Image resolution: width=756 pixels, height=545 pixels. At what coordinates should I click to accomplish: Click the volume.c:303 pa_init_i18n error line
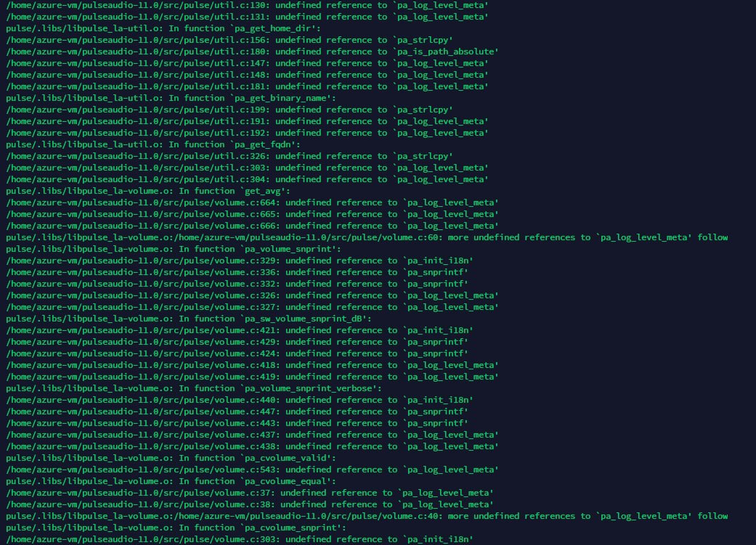[240, 538]
